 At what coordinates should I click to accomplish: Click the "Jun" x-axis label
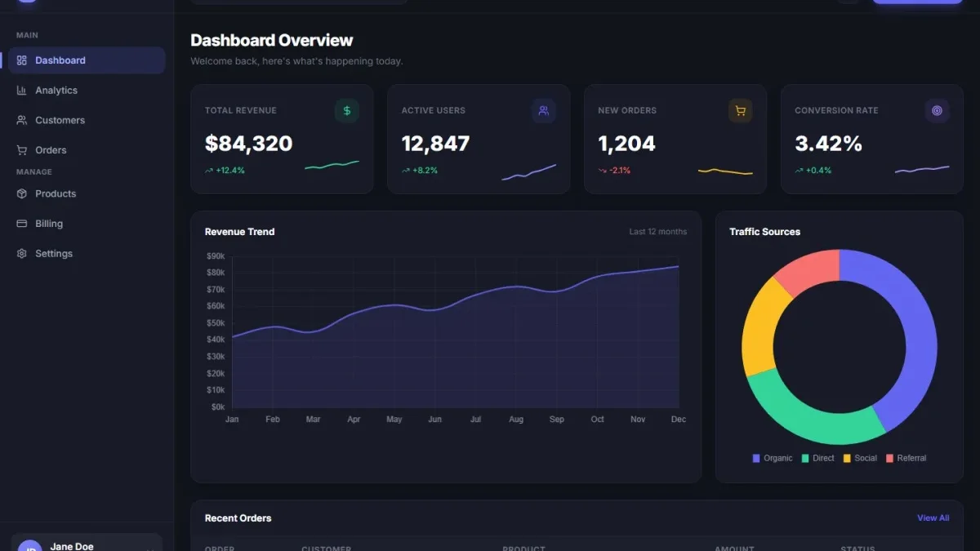coord(435,420)
